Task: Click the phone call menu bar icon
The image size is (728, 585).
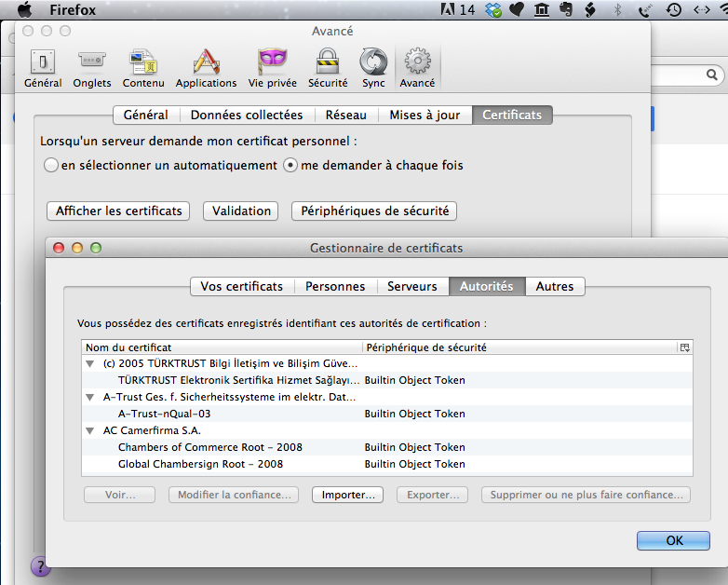Action: tap(645, 9)
